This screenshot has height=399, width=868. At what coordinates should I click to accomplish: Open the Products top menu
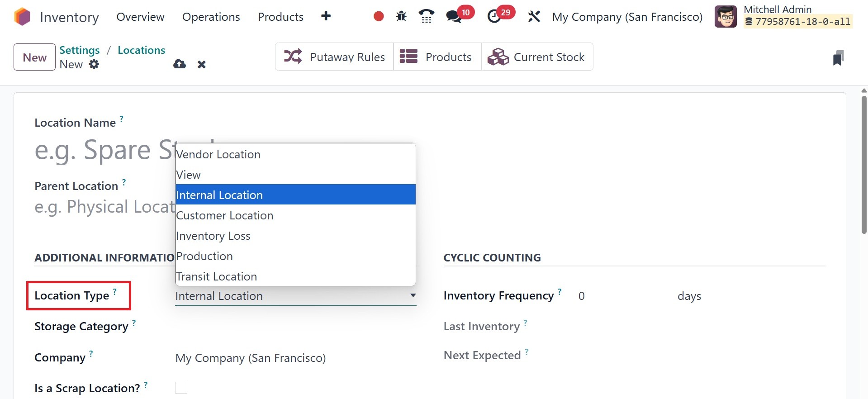(x=280, y=17)
